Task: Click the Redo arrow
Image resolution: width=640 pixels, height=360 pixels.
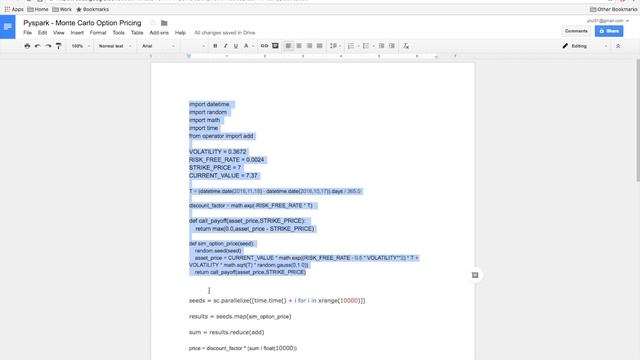Action: pos(48,46)
